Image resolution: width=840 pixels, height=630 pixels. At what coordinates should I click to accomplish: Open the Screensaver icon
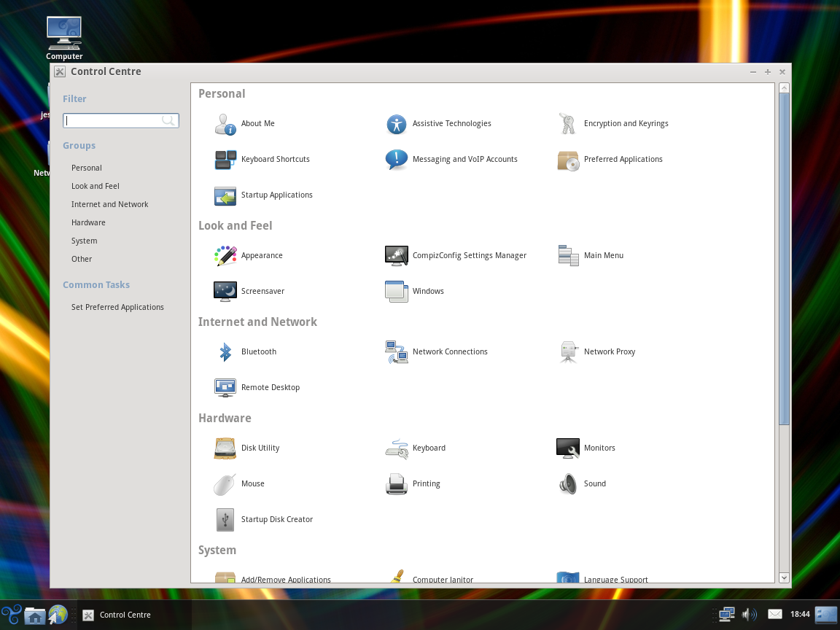(225, 292)
